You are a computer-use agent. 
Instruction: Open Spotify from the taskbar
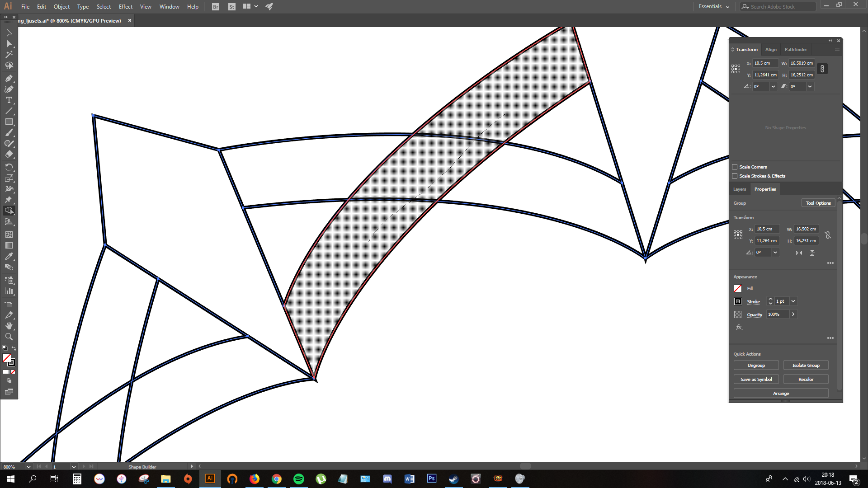pos(299,479)
